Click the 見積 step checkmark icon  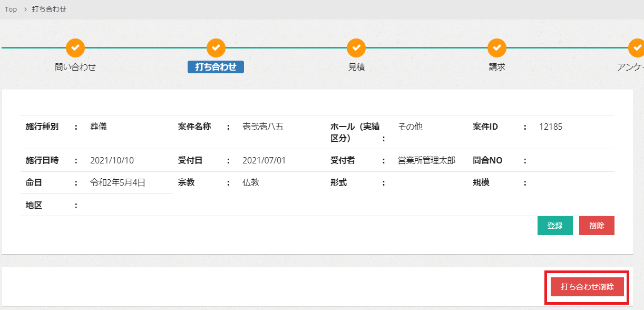click(356, 48)
